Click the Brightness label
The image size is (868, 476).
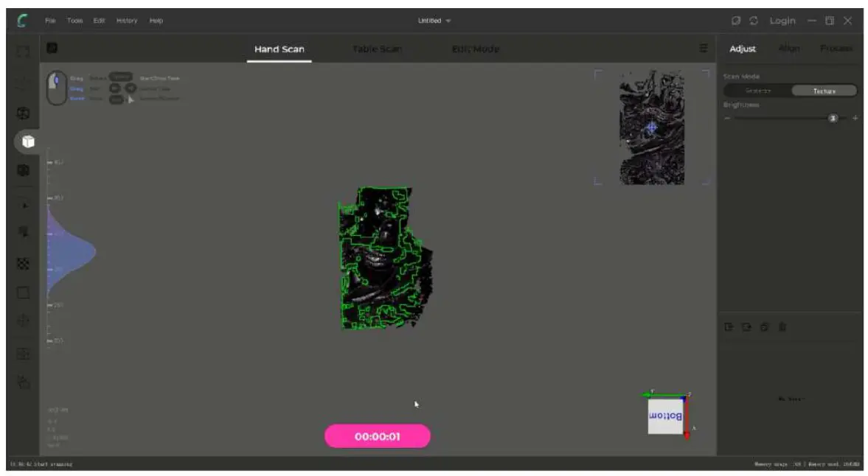741,105
